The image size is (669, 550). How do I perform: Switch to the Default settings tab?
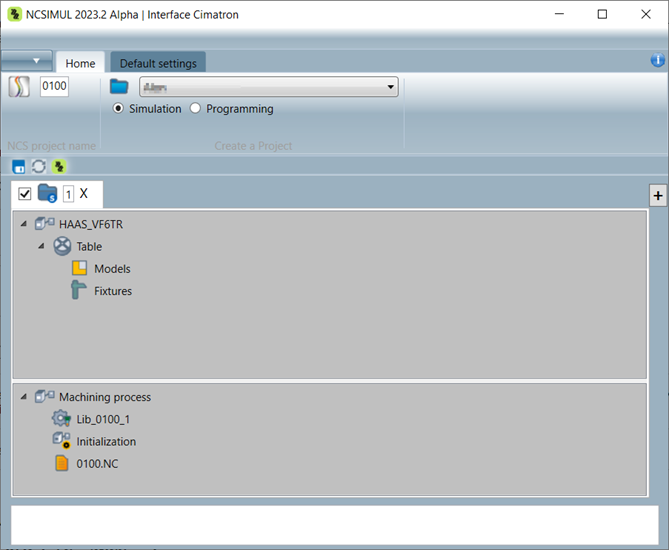[158, 63]
